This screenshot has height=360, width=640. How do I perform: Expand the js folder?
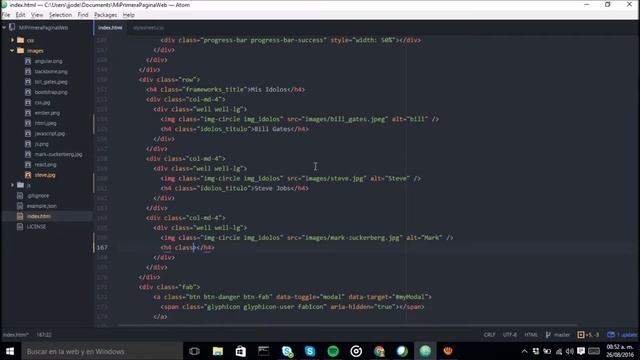(13, 185)
